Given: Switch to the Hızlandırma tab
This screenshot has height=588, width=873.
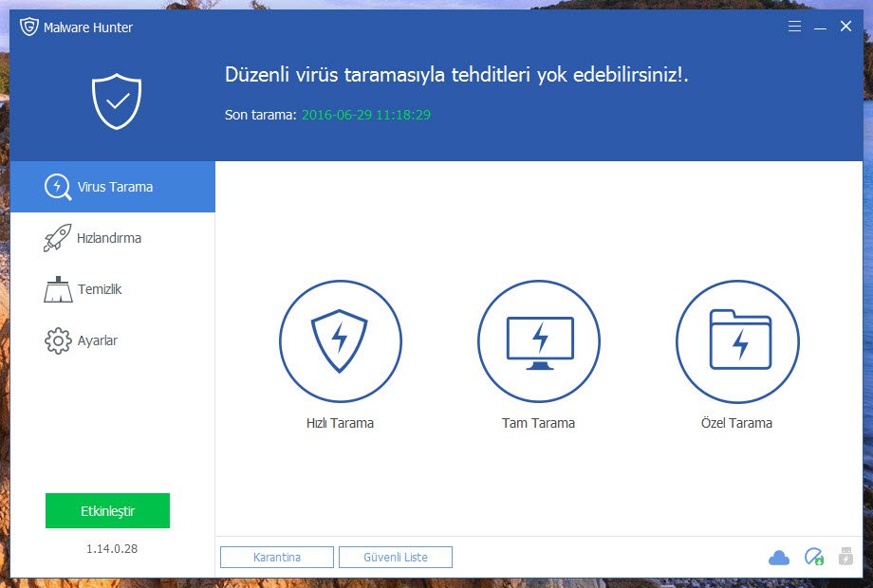Looking at the screenshot, I should pyautogui.click(x=113, y=238).
